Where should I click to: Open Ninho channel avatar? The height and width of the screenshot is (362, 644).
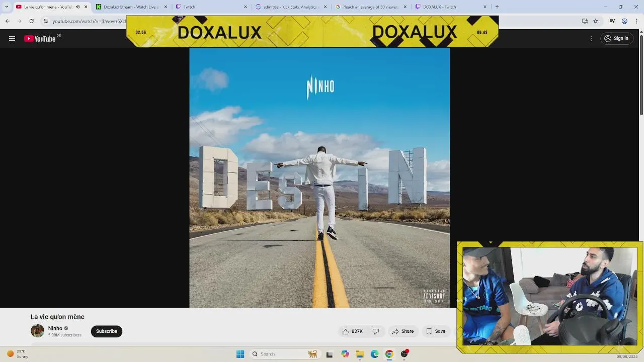(37, 331)
